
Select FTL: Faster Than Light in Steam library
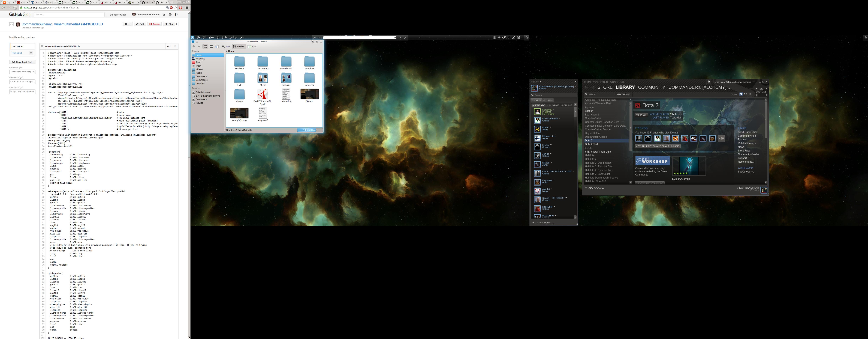(x=598, y=152)
